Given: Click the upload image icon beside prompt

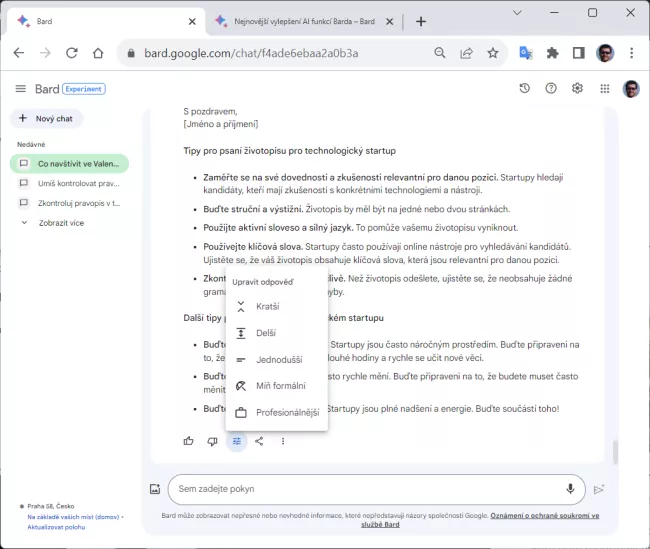Looking at the screenshot, I should click(155, 489).
